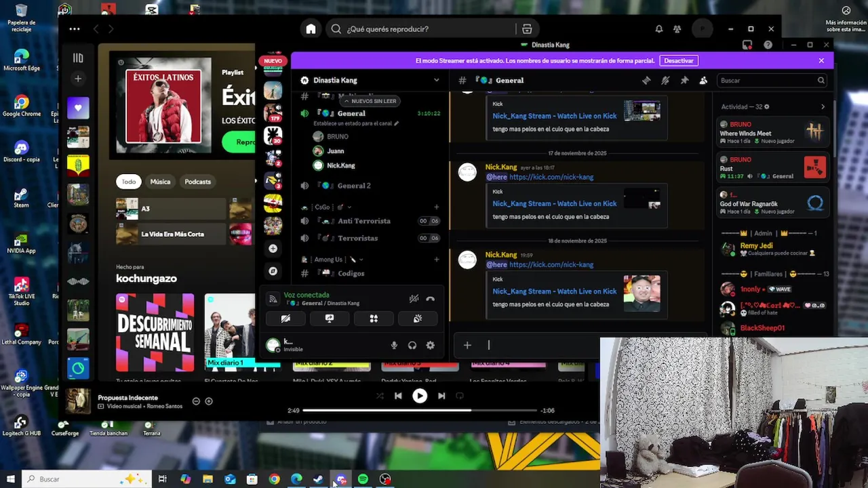Screen dimensions: 868x488
Task: Click the NUEVOS SIN LEER pill
Action: click(x=370, y=101)
